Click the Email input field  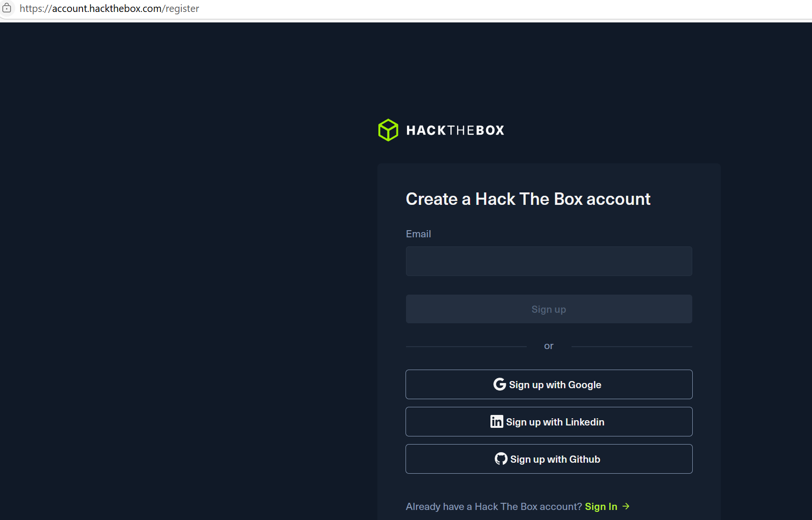(549, 261)
